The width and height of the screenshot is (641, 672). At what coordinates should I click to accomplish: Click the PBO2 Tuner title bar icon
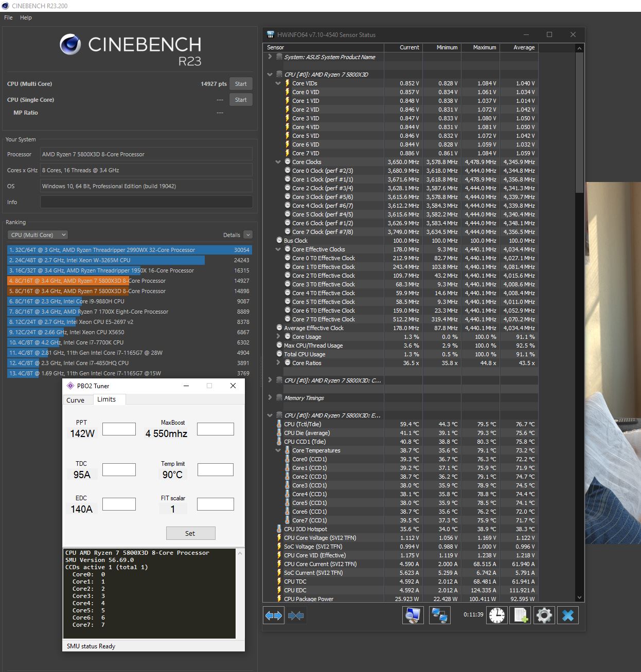point(70,386)
